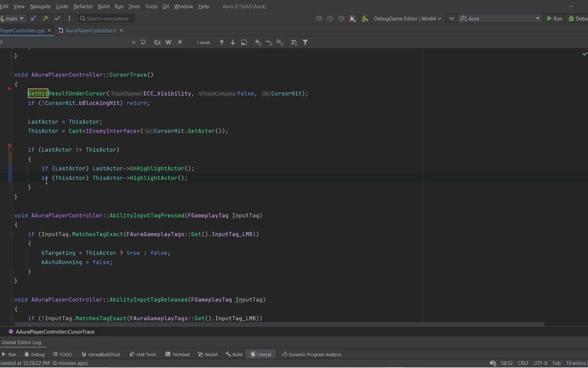Open the Refactor menu
Image resolution: width=588 pixels, height=368 pixels.
click(83, 6)
